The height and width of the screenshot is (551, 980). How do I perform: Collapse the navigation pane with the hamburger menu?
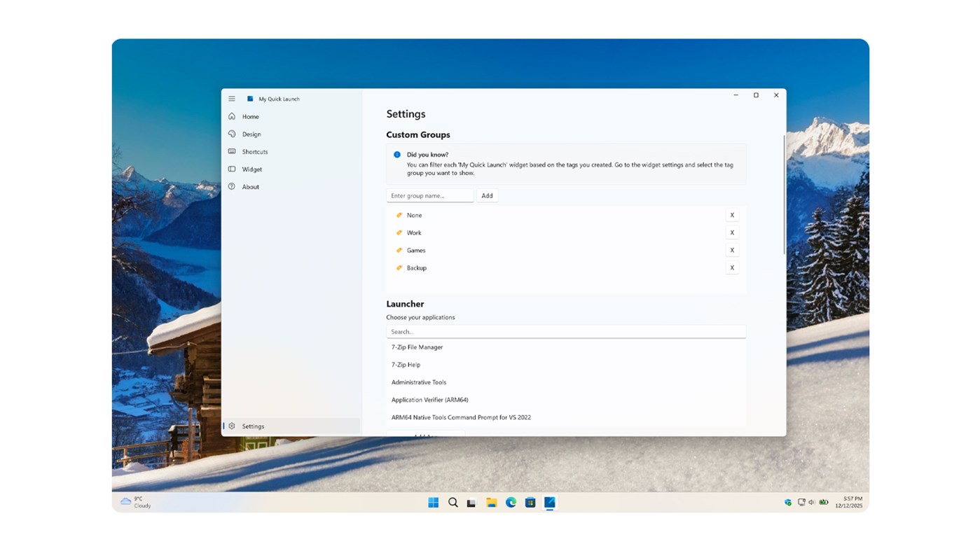232,98
